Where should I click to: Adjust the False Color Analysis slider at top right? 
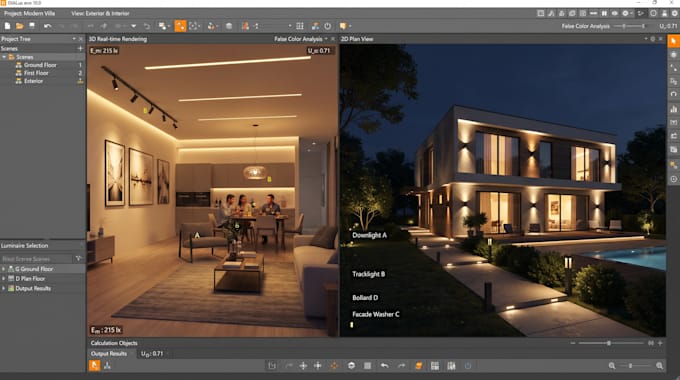[630, 26]
